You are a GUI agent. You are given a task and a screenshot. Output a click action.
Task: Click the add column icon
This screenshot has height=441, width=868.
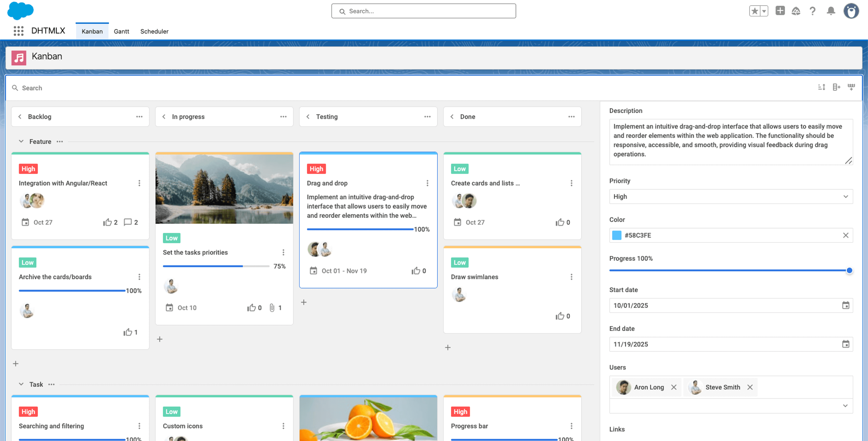(x=836, y=87)
